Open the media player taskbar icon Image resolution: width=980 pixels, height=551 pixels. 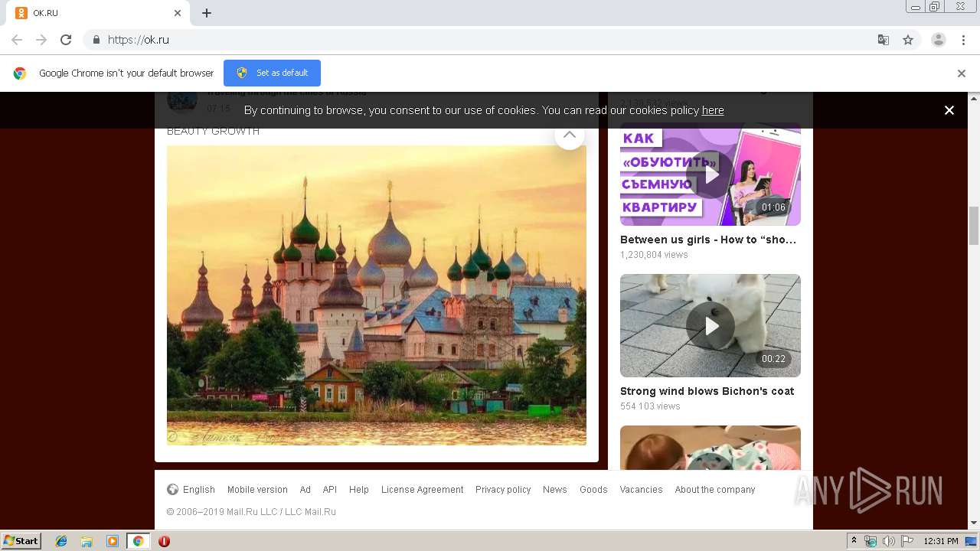[113, 541]
